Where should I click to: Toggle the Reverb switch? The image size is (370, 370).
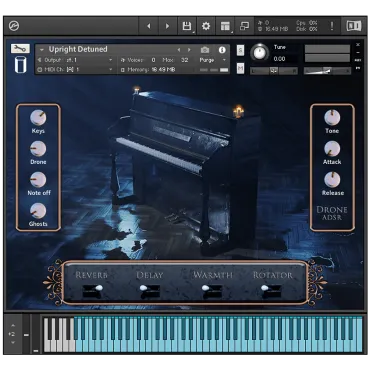click(x=93, y=291)
